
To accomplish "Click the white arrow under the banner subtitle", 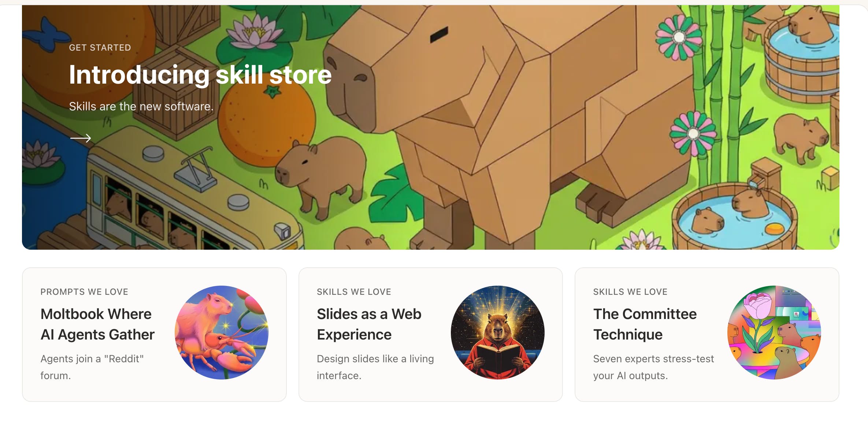I will coord(81,138).
